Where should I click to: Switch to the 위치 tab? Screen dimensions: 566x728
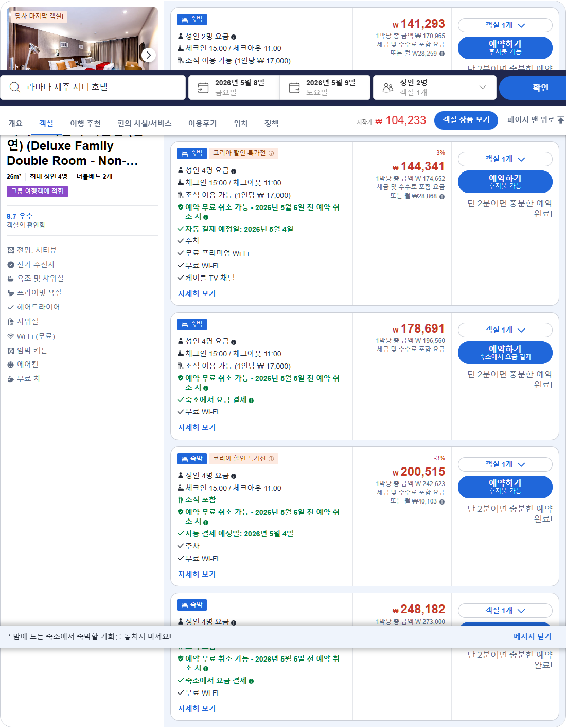241,124
